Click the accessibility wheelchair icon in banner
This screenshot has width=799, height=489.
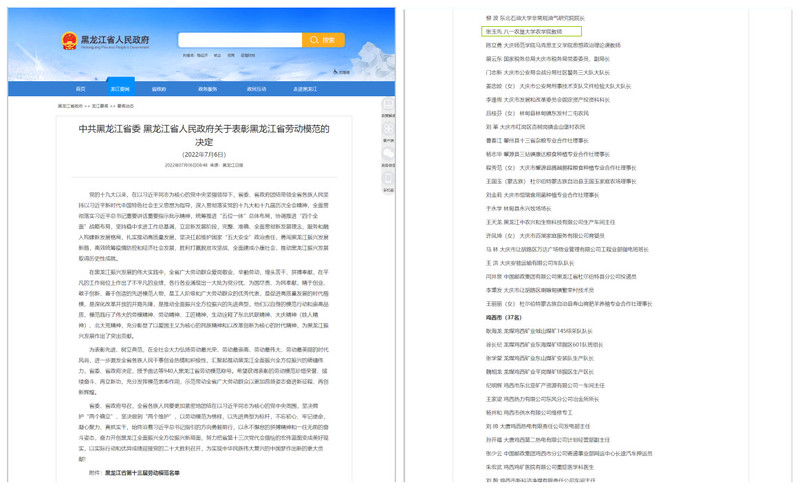point(335,72)
